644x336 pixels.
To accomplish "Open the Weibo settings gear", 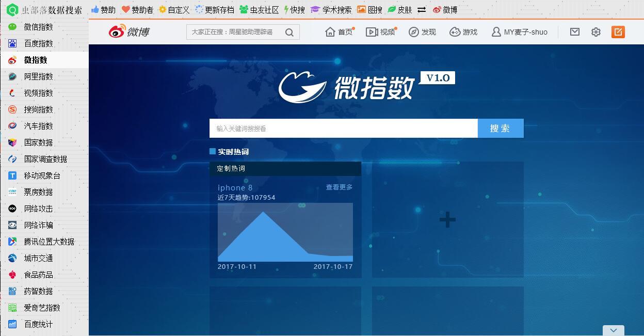I will [x=596, y=31].
